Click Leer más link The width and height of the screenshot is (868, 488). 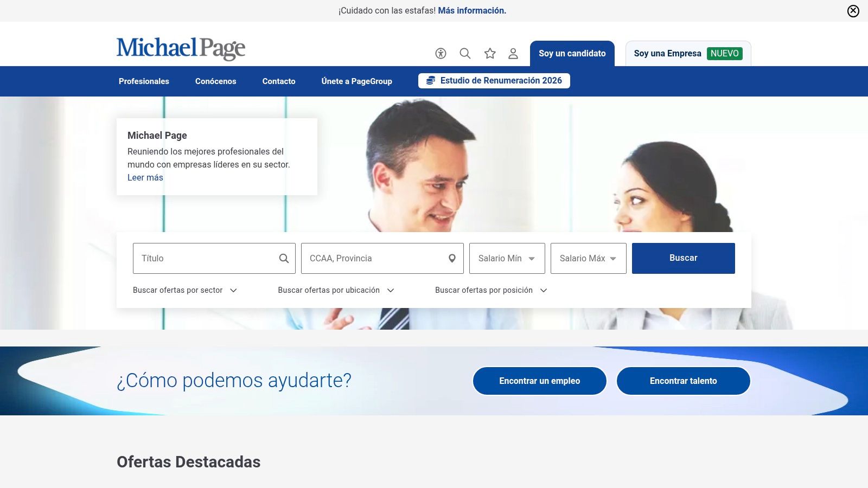[145, 177]
